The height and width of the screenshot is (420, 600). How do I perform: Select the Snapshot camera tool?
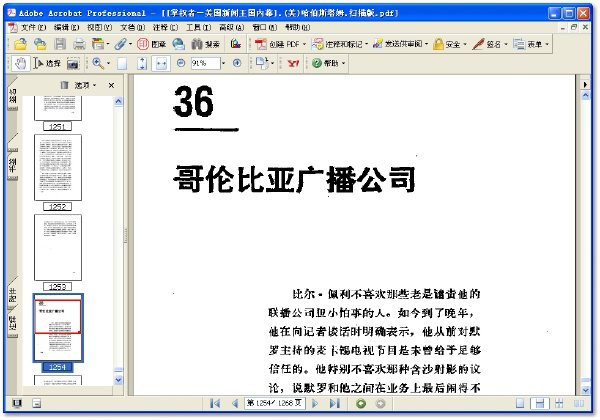(73, 63)
